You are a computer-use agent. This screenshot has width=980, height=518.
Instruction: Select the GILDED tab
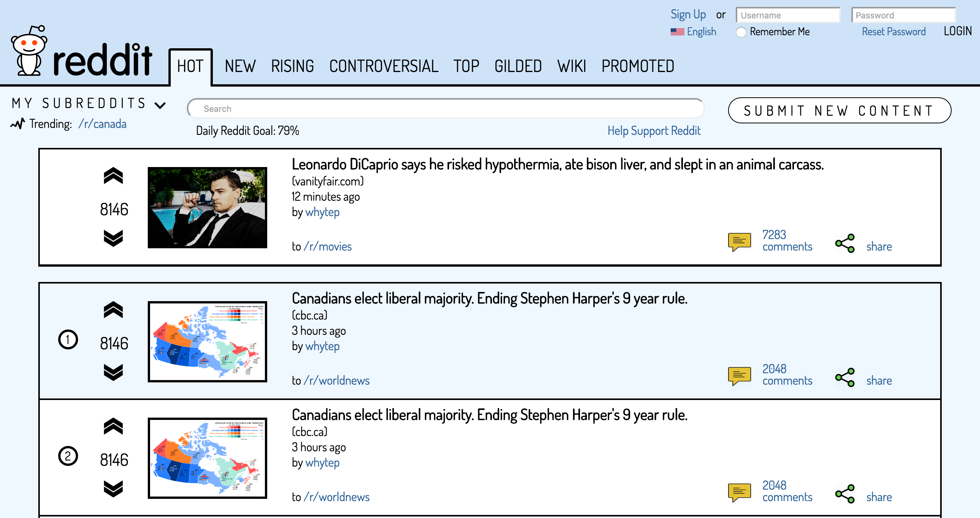(x=518, y=66)
